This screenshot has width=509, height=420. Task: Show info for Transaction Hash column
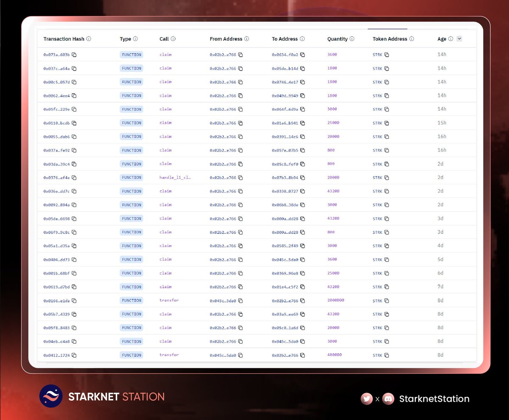pyautogui.click(x=89, y=39)
